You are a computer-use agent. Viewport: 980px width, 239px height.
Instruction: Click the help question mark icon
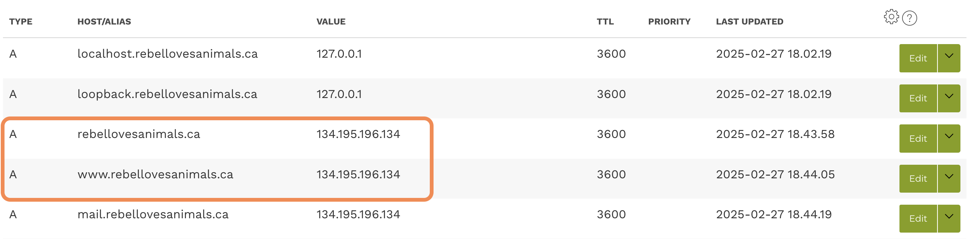909,18
